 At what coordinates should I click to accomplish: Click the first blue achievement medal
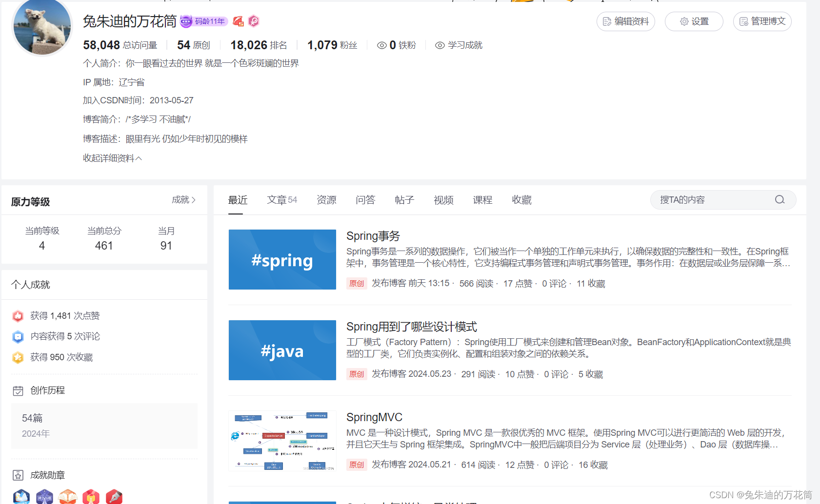21,496
